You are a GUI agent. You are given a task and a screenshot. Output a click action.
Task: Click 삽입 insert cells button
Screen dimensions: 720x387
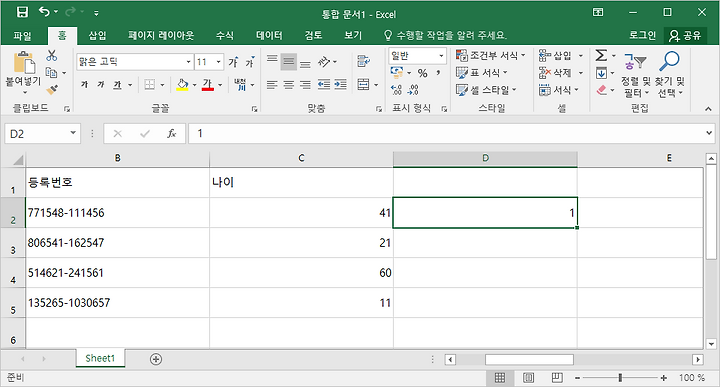coord(556,56)
